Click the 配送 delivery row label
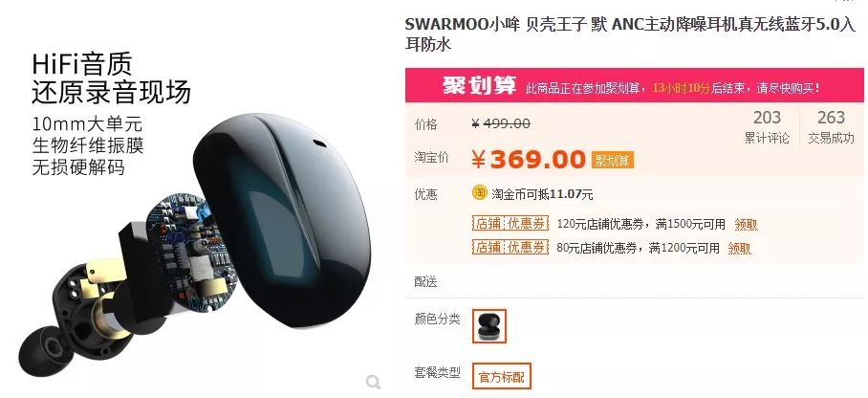Image resolution: width=868 pixels, height=398 pixels. 425,282
